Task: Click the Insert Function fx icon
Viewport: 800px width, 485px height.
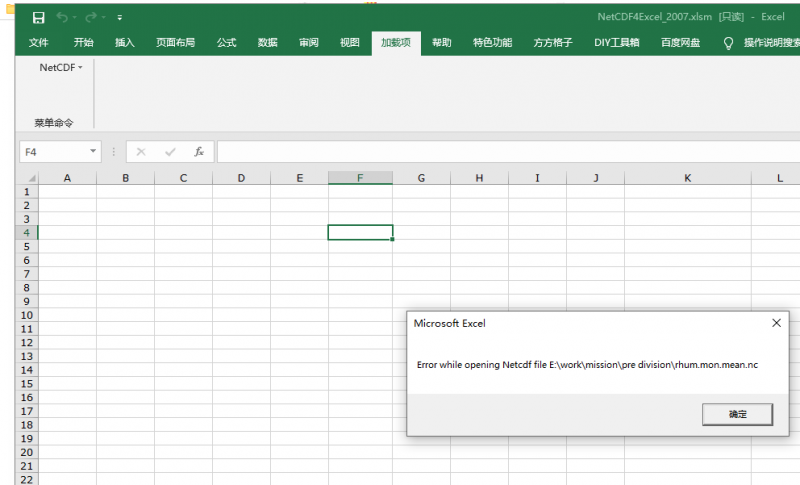Action: 199,152
